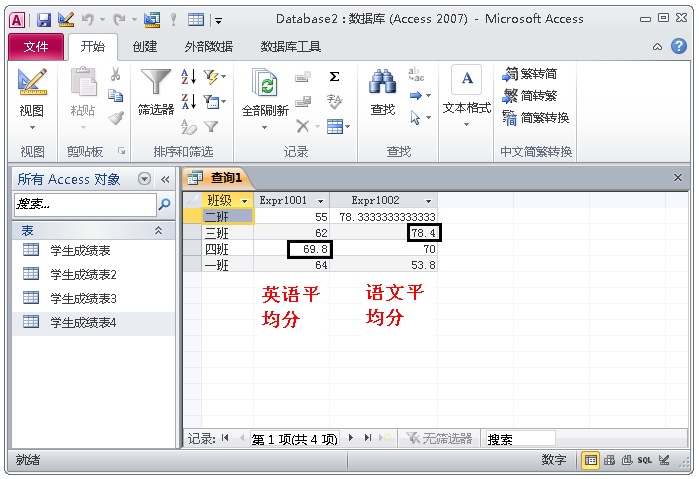699x479 pixels.
Task: Click the 全部刷新 refresh all icon
Action: coord(265,82)
